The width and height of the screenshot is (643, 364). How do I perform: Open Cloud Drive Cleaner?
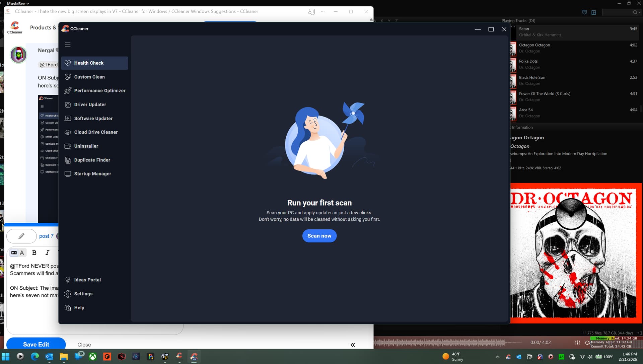point(96,132)
